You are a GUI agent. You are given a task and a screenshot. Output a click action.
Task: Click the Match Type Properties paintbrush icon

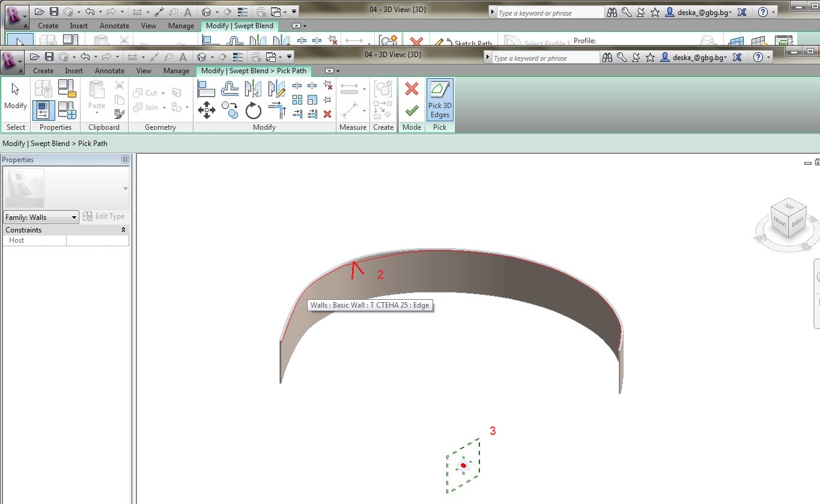coord(119,114)
